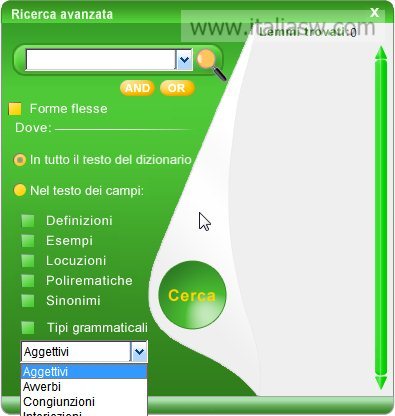The image size is (395, 416).
Task: Open the search term dropdown arrow
Action: (x=184, y=60)
